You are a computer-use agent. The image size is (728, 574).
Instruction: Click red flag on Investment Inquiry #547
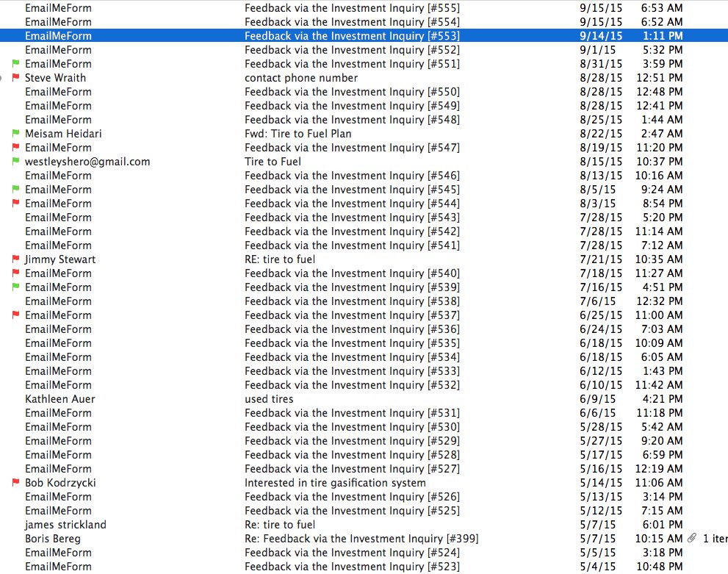tap(15, 148)
